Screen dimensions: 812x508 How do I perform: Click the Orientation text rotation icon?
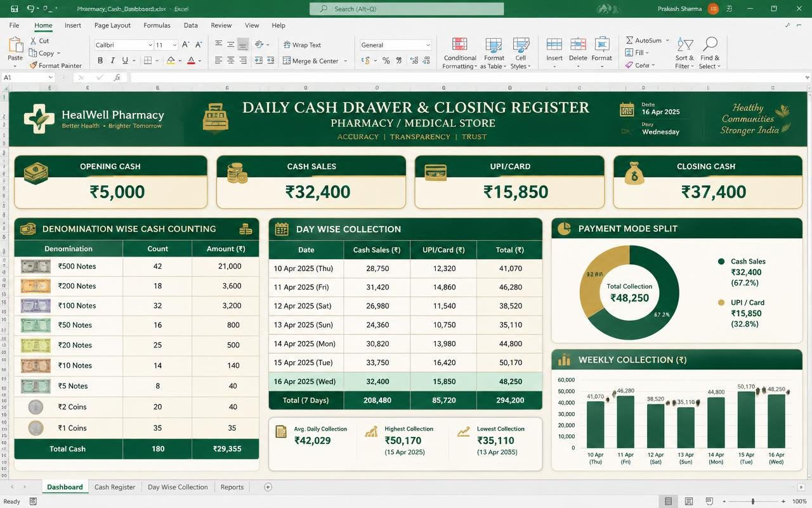tap(259, 44)
